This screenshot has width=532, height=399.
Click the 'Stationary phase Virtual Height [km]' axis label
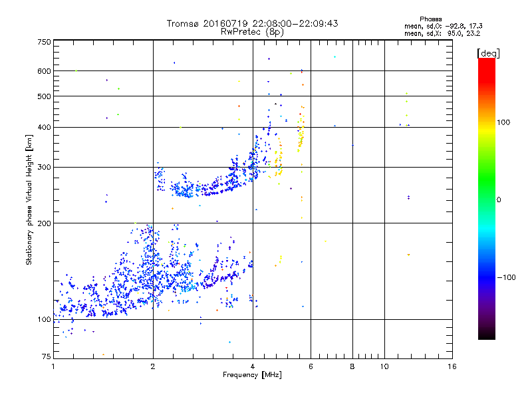(x=29, y=200)
